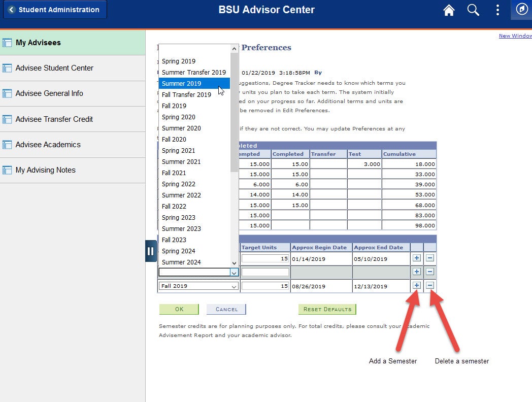Choose Fall 2023 from term list

194,240
